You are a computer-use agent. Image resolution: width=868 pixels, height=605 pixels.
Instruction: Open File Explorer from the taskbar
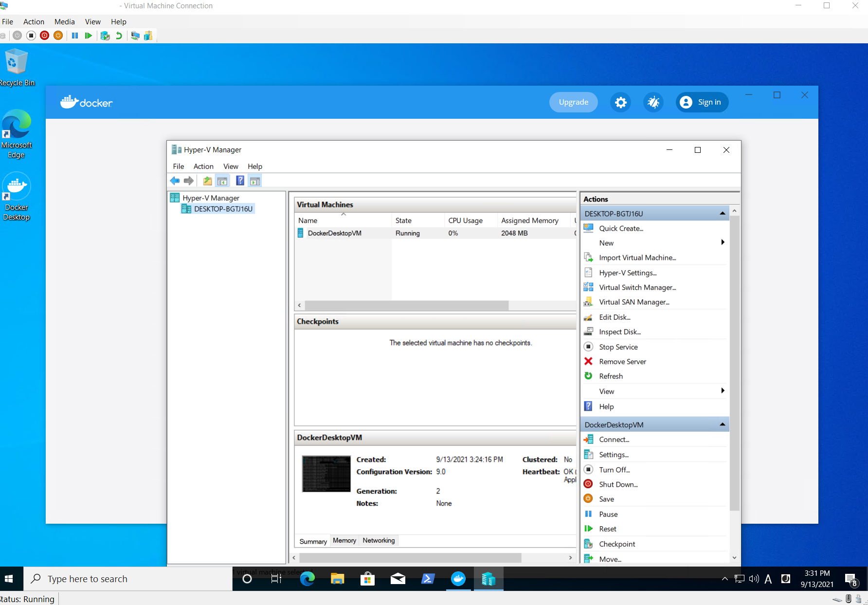click(338, 579)
